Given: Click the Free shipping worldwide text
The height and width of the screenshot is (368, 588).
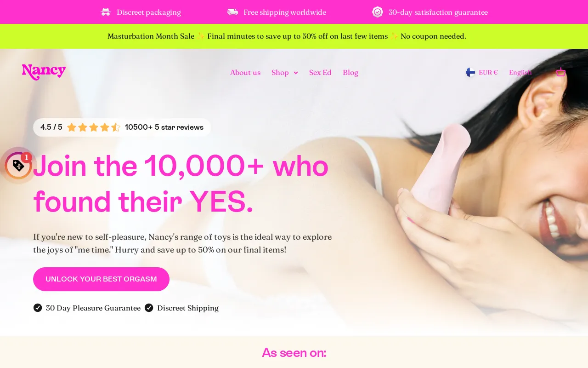Looking at the screenshot, I should [x=285, y=12].
